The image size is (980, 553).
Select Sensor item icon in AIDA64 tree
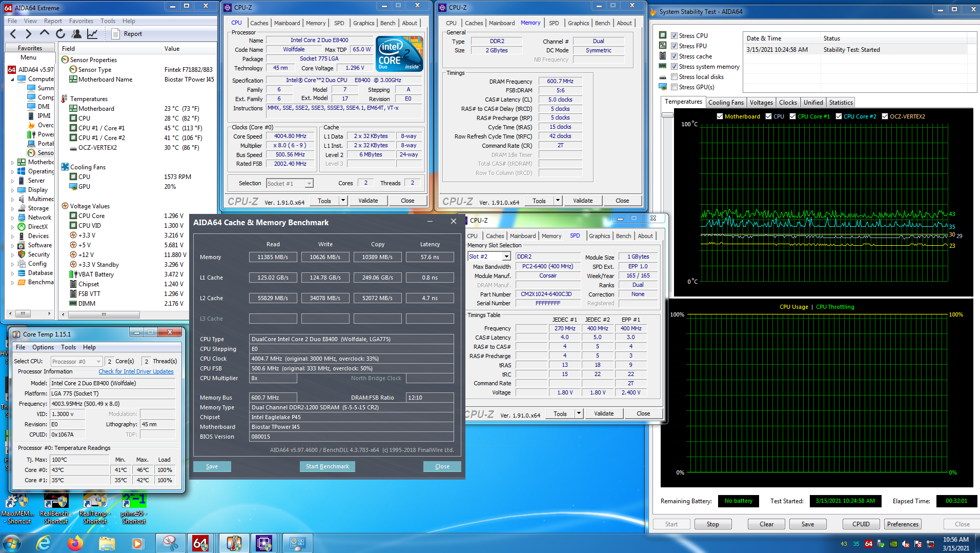[31, 153]
